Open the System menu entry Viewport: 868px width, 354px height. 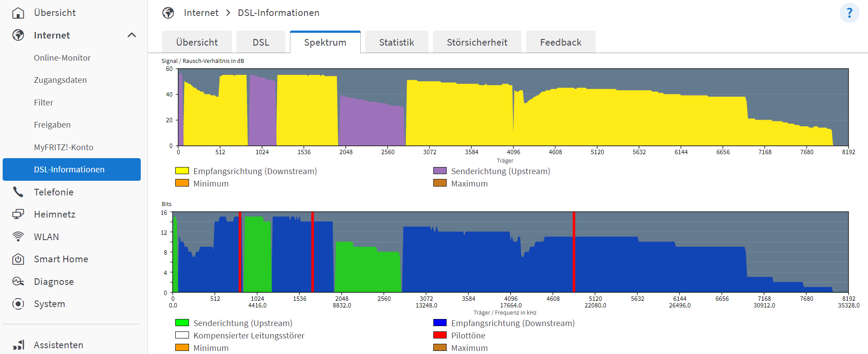pyautogui.click(x=50, y=304)
